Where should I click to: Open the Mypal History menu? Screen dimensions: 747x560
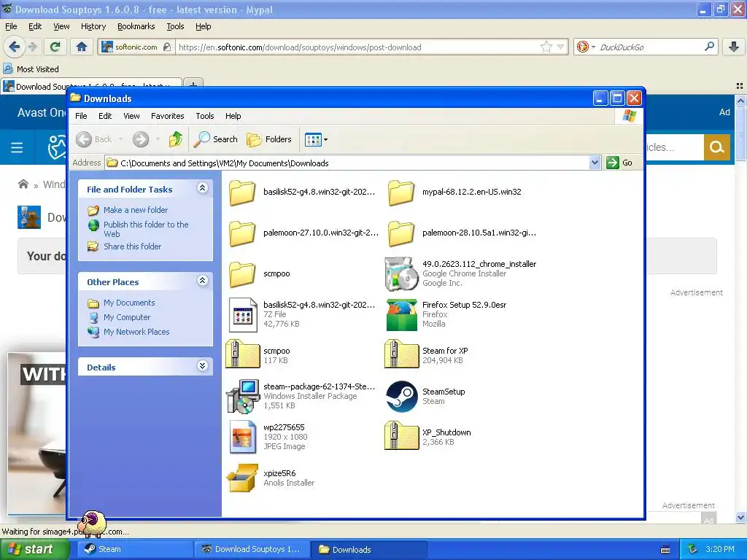click(x=93, y=27)
